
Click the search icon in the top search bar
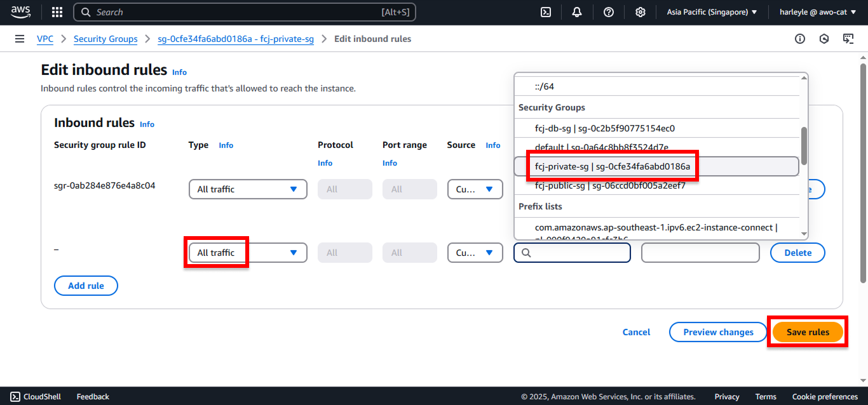[x=86, y=12]
